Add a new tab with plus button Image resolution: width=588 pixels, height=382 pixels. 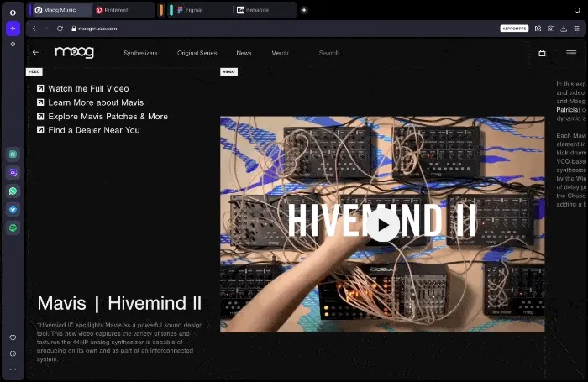[x=304, y=10]
